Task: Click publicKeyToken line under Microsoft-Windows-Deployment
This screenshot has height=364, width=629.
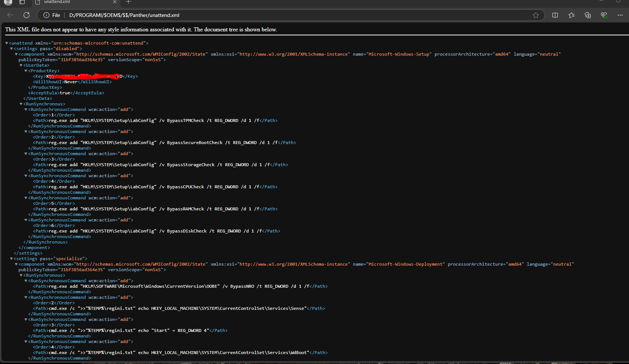Action: click(x=92, y=270)
